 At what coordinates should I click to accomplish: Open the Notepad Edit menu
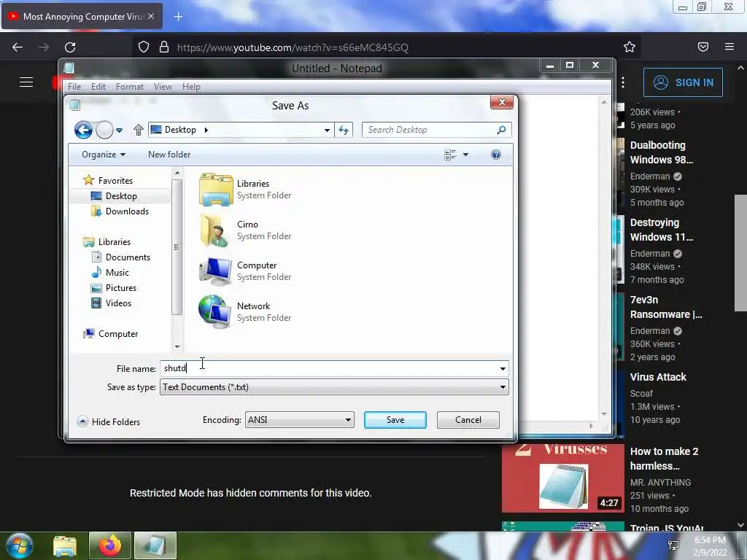point(98,87)
